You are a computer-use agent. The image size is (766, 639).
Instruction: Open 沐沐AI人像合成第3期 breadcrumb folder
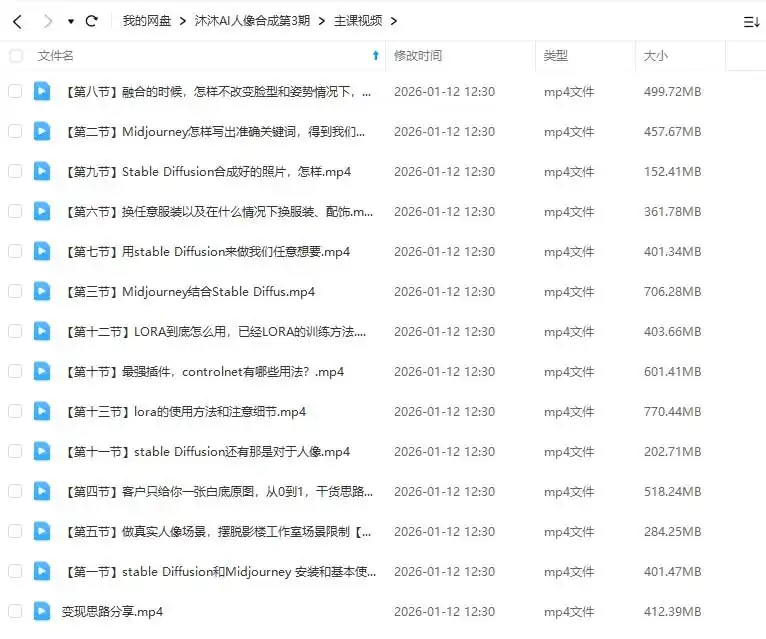[252, 21]
